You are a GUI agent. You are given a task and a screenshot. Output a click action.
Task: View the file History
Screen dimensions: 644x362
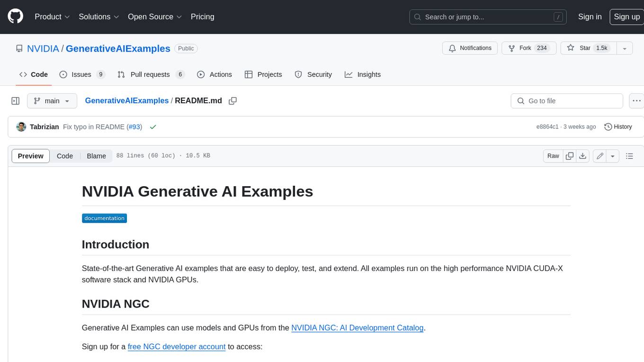618,127
